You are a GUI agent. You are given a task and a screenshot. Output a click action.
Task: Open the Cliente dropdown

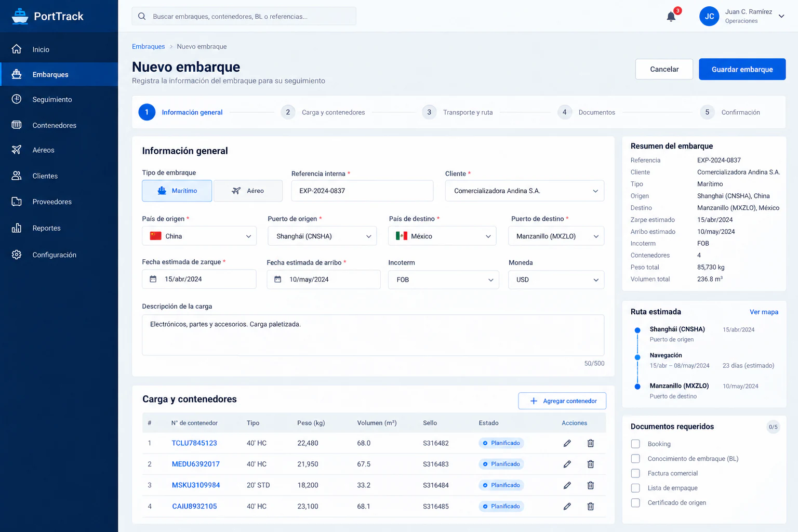525,191
